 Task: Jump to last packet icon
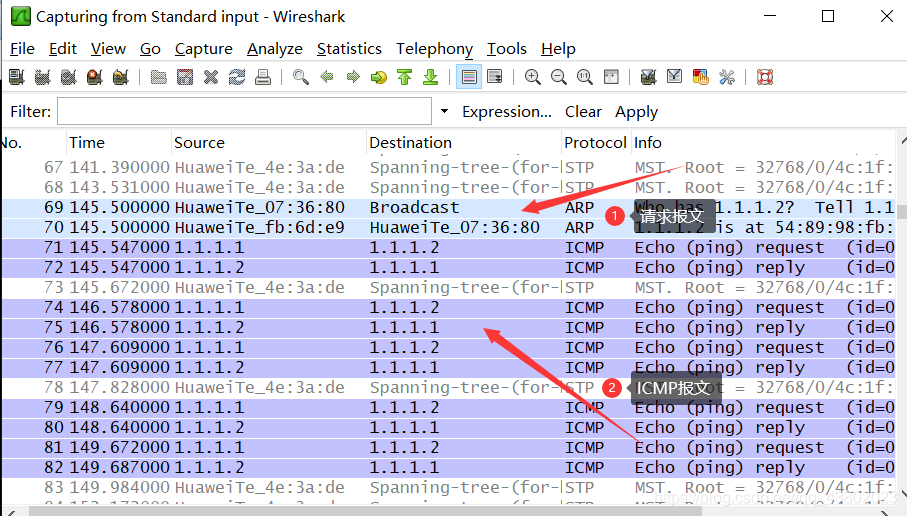click(x=431, y=77)
